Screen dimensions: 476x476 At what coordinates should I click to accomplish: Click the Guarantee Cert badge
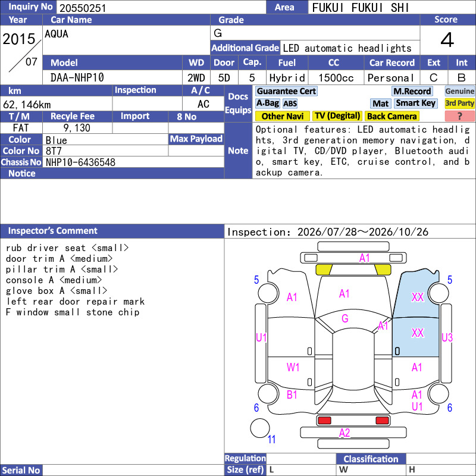coord(286,91)
